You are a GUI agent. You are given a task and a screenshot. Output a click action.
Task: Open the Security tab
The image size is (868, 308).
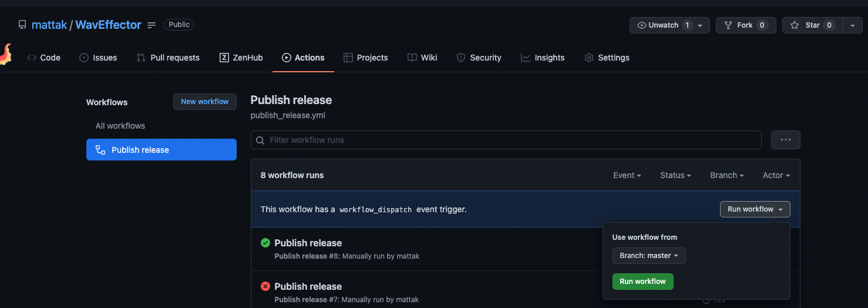point(479,58)
